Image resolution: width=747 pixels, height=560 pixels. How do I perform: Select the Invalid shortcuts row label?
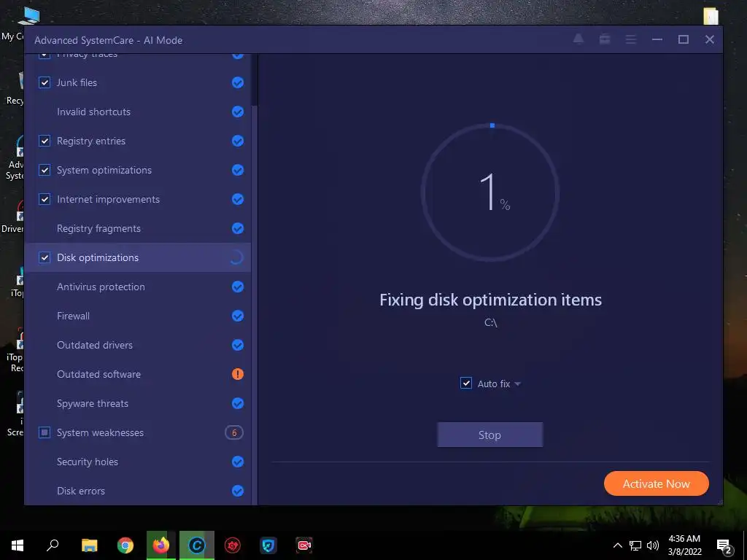click(93, 112)
